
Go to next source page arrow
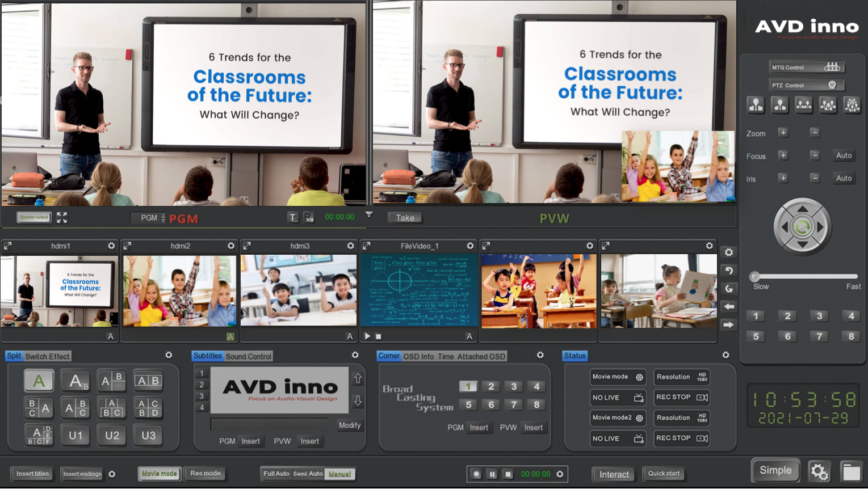click(729, 325)
